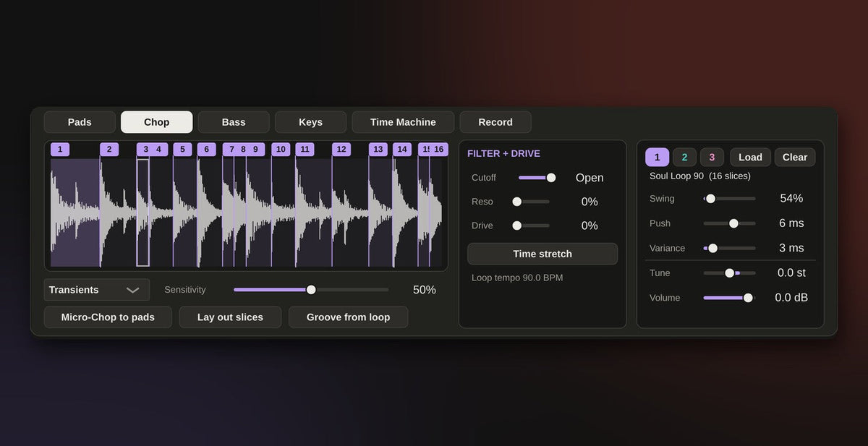
Task: Switch to the Time Machine tab
Action: [x=403, y=122]
